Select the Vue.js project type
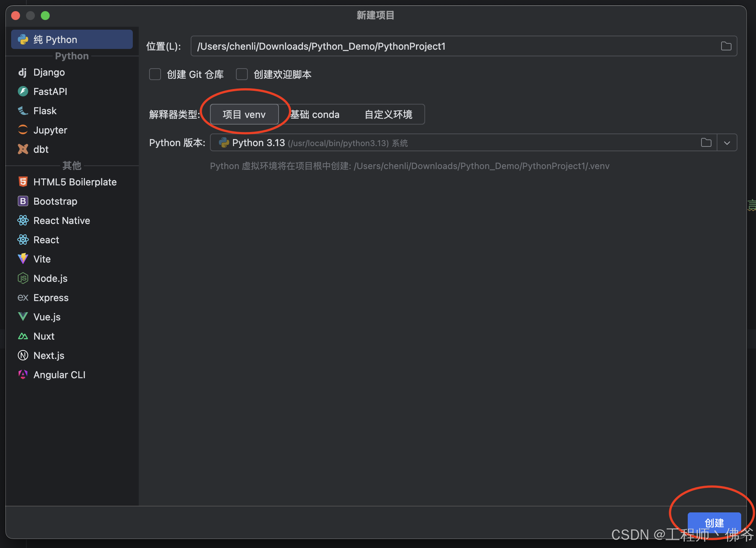The height and width of the screenshot is (548, 756). click(x=47, y=317)
